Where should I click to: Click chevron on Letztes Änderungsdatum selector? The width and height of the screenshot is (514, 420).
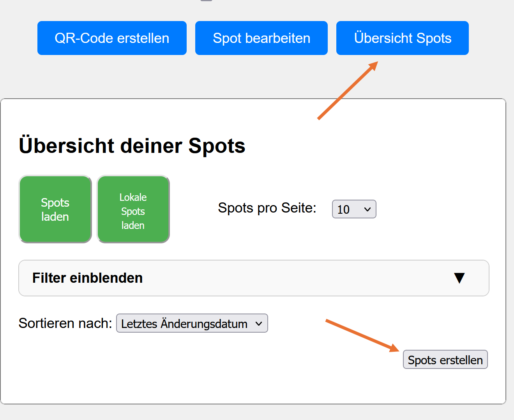[259, 324]
